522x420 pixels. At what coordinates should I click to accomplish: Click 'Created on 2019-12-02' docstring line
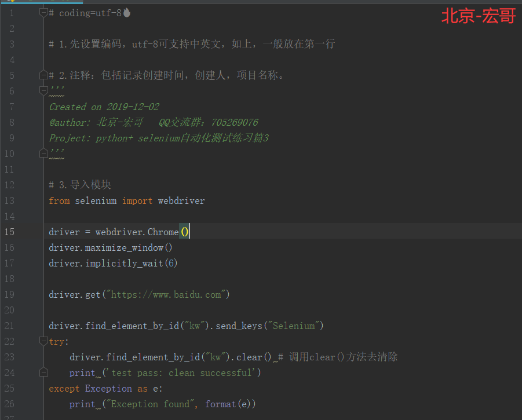click(x=104, y=107)
